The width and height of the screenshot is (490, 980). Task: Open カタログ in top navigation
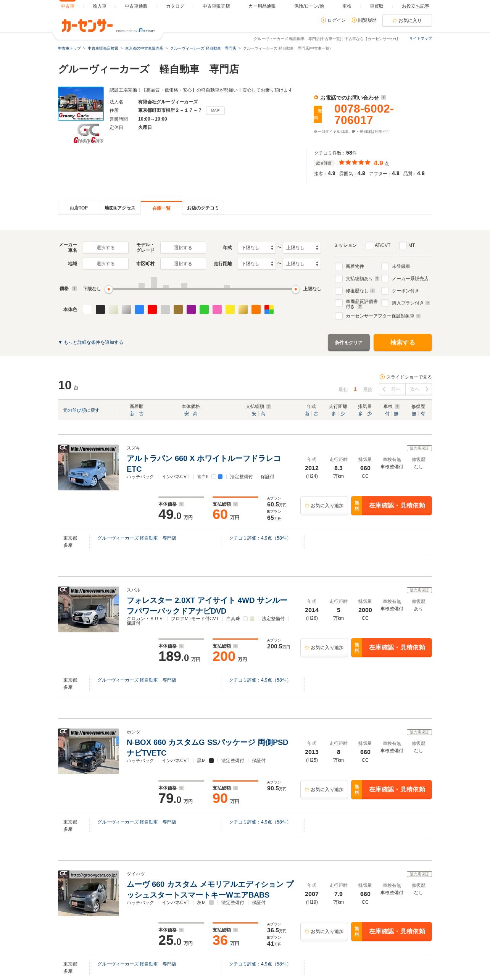coord(175,6)
